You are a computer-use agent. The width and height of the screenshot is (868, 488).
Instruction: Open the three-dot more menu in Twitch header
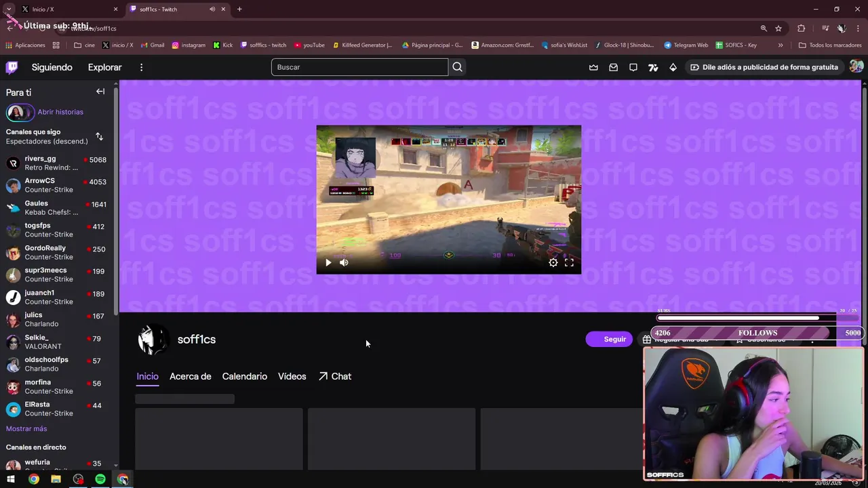(141, 67)
